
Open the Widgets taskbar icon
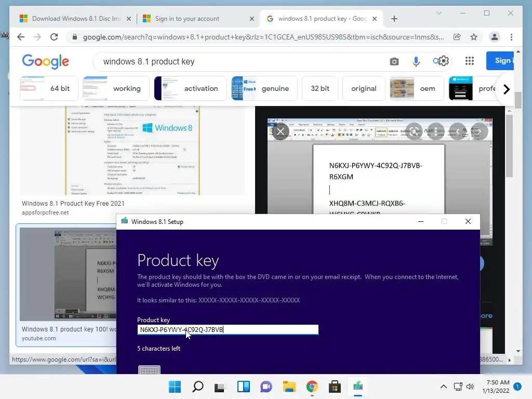coord(244,387)
